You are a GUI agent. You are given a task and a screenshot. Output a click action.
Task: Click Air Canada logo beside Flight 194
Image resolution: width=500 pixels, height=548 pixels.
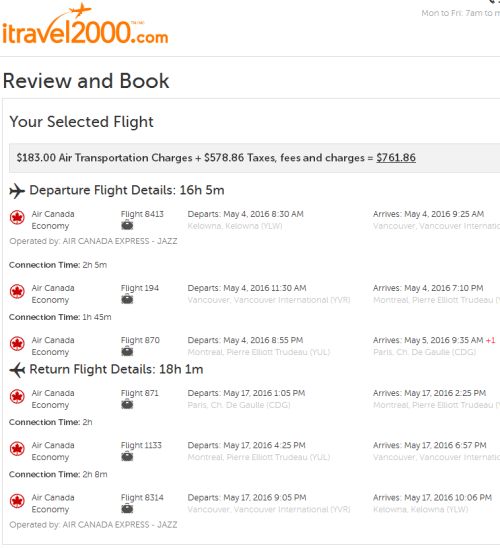click(x=17, y=291)
